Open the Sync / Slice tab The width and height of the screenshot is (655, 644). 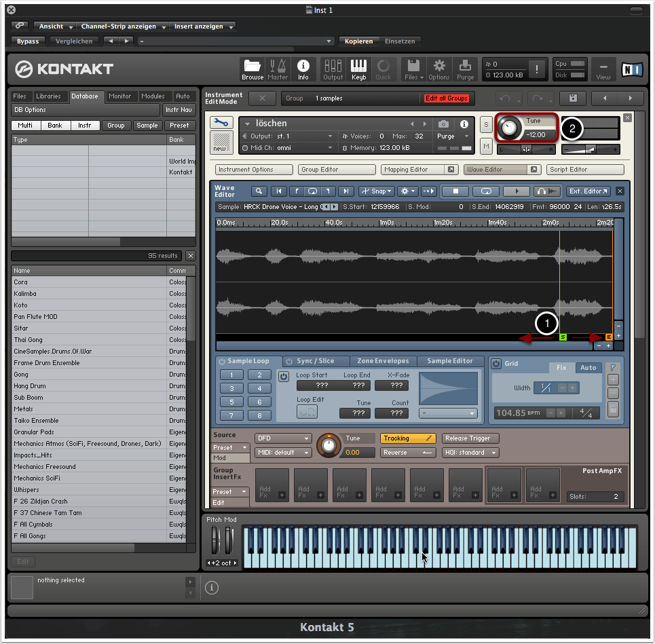click(315, 361)
